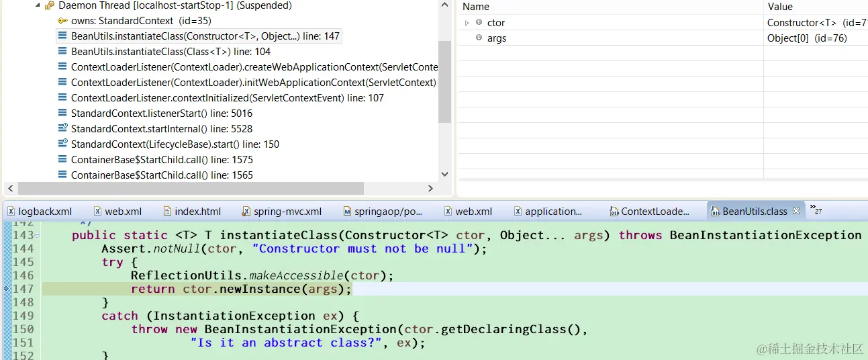This screenshot has width=868, height=360.
Task: Click synchronized frame icon of StandardContext.startInternal()
Action: point(62,128)
